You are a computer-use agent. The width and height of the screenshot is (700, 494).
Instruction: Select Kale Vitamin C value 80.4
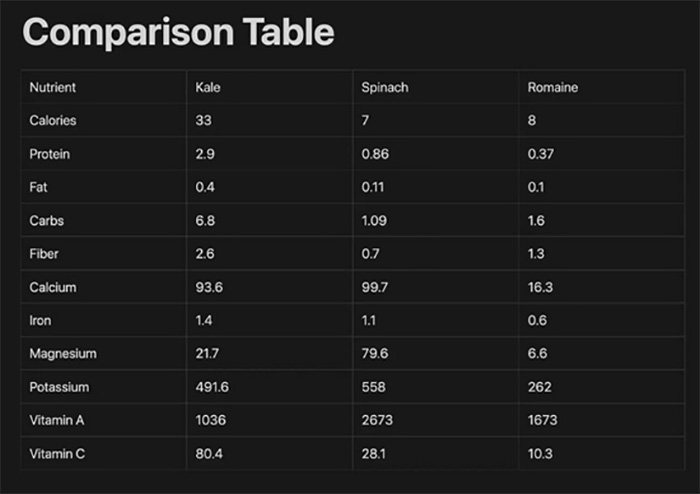coord(209,454)
